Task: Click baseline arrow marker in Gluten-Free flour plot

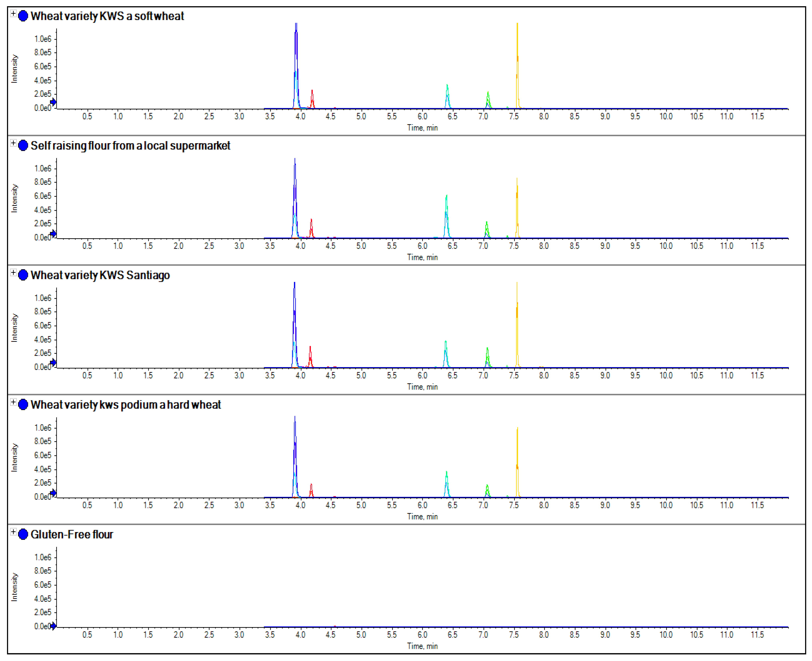Action: tap(53, 626)
